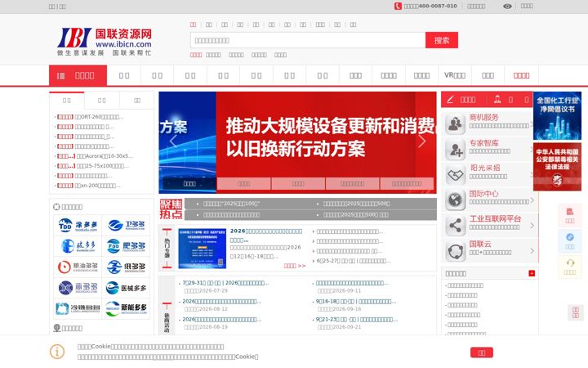Click the 涂多多 TDD logo
The height and width of the screenshot is (368, 588).
point(78,225)
